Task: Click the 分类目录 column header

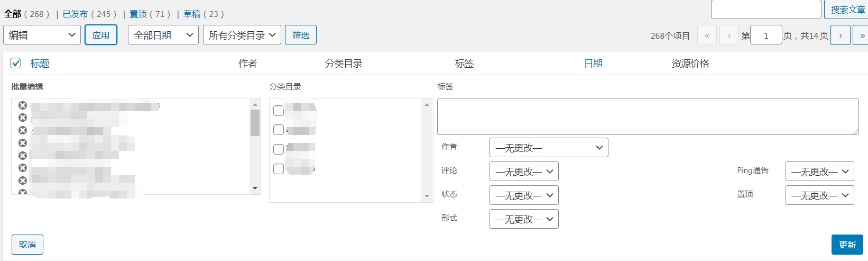Action: tap(344, 64)
